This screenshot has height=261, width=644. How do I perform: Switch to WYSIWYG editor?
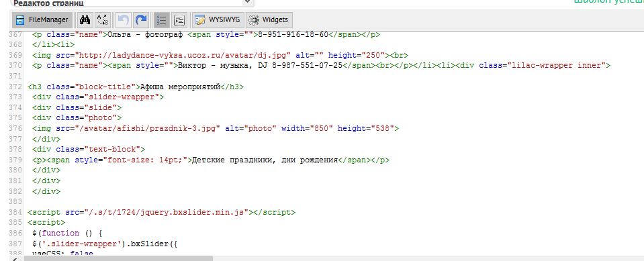click(x=218, y=19)
